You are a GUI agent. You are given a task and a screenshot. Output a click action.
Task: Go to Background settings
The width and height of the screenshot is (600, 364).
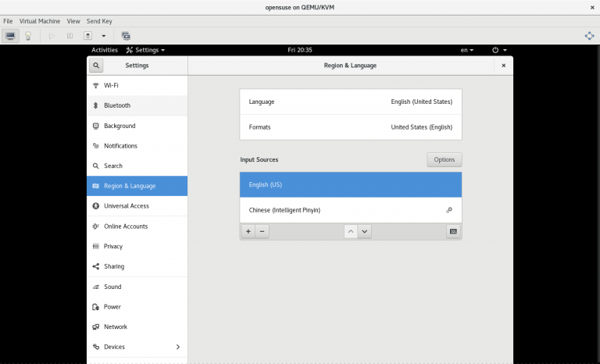click(x=137, y=126)
